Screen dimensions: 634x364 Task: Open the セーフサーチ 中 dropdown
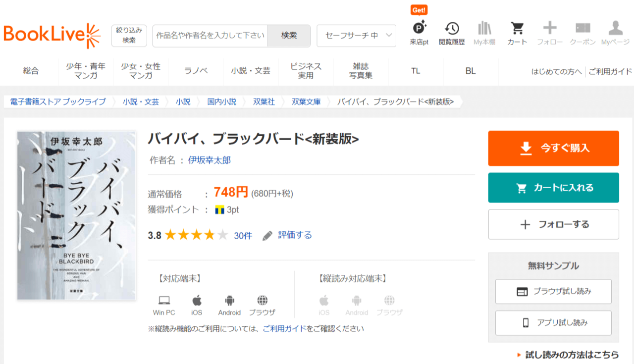pos(357,36)
